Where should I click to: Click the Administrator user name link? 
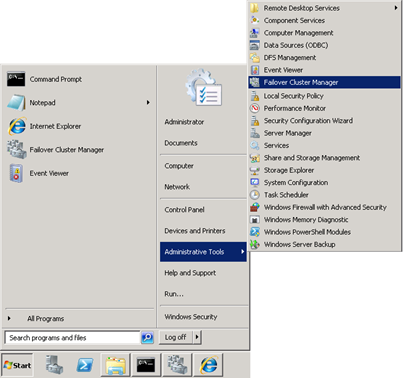pyautogui.click(x=184, y=122)
